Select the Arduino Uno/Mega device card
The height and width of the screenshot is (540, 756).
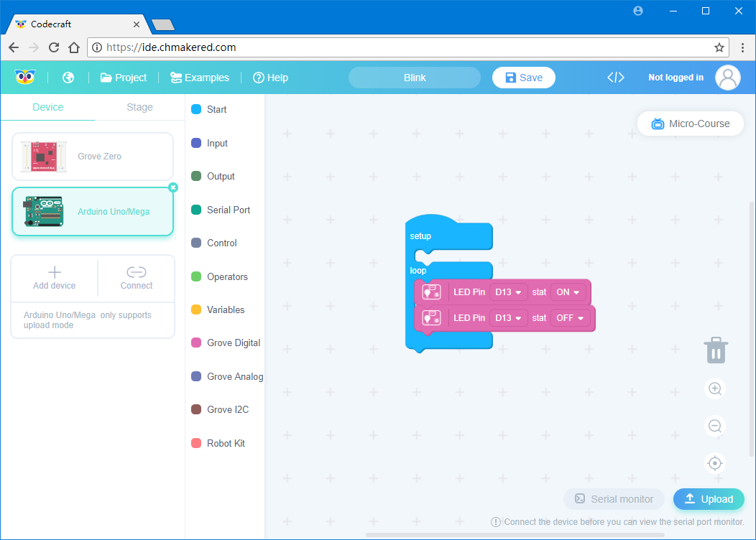93,211
